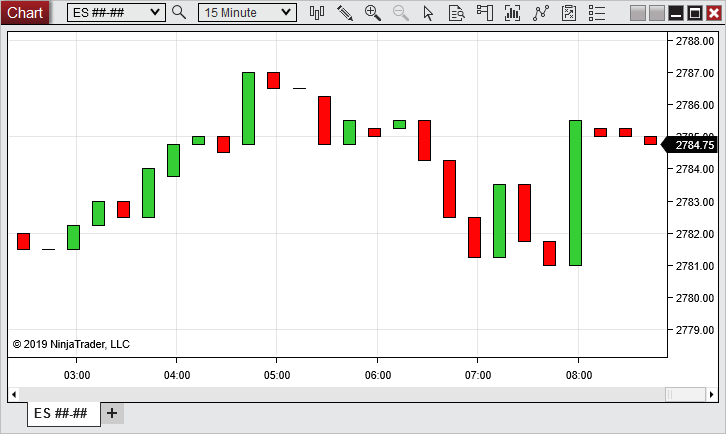Screen dimensions: 726x434
Task: Select the drawing tools pencil icon
Action: coord(345,12)
